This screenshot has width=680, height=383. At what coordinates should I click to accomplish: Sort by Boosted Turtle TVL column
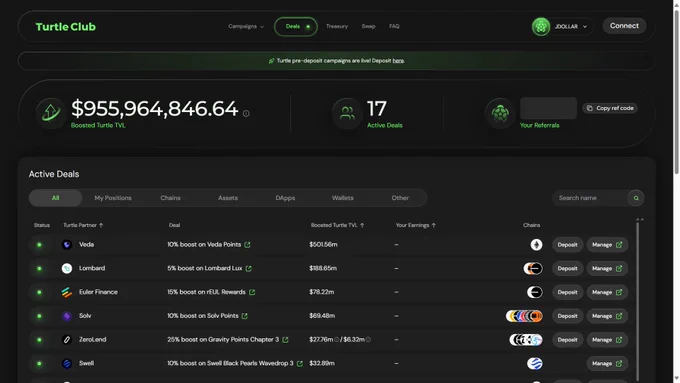337,225
